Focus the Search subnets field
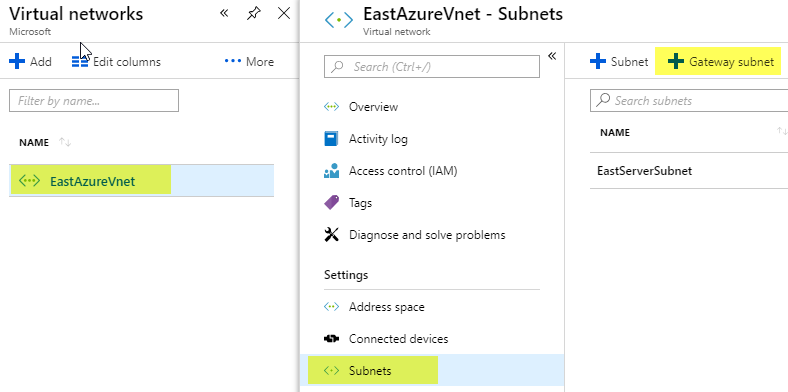 (x=689, y=101)
